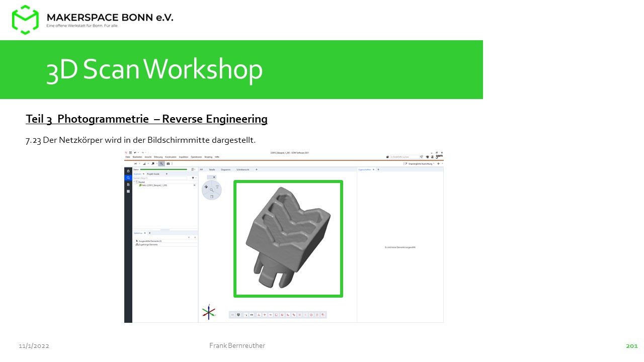Click the move arrows in the radial navigation wheel
The image size is (644, 362).
coord(206,187)
